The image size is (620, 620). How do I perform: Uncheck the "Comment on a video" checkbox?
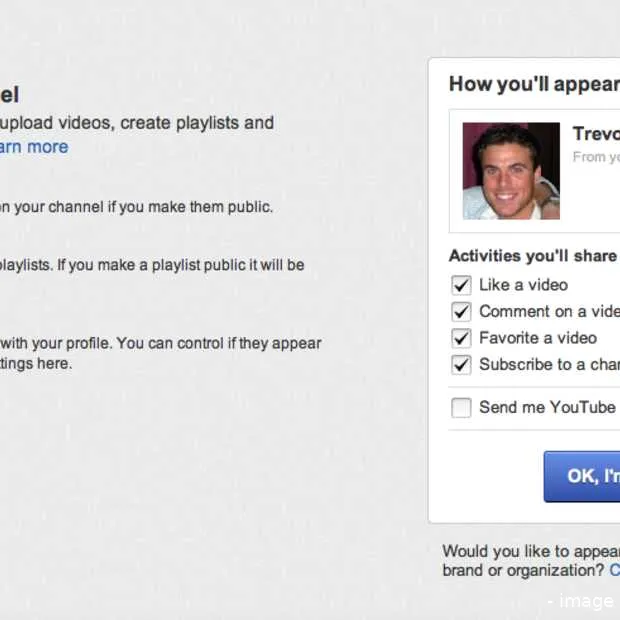point(461,311)
